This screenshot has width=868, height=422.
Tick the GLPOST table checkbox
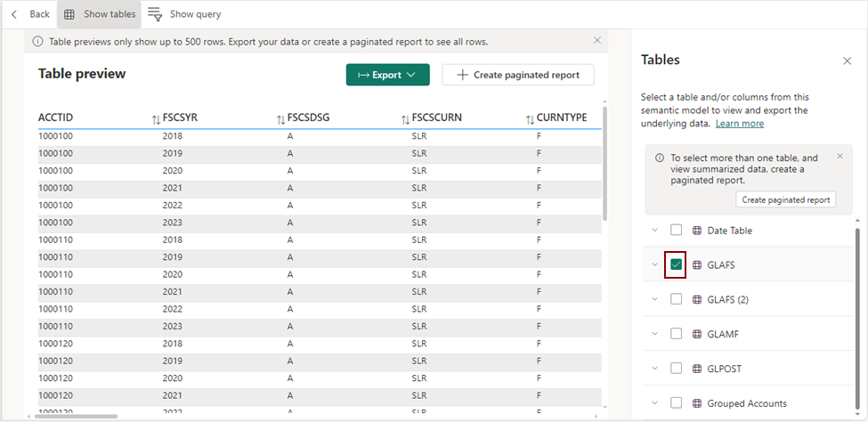677,368
